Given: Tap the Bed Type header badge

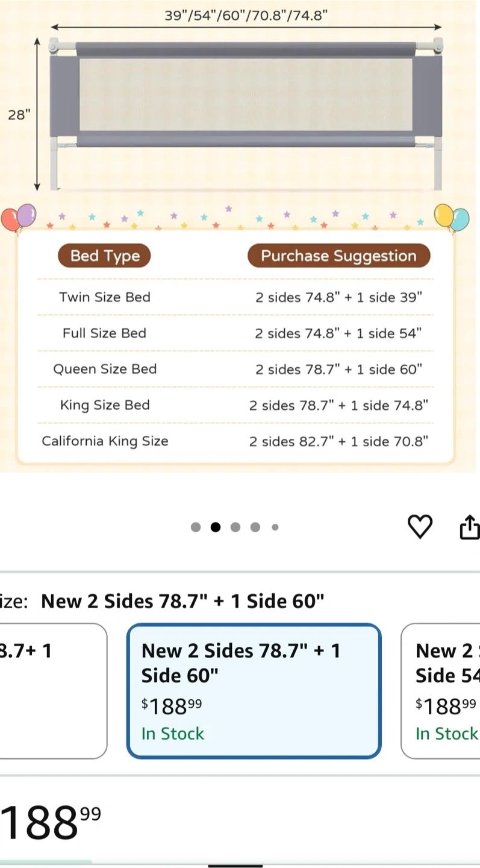Looking at the screenshot, I should 104,256.
